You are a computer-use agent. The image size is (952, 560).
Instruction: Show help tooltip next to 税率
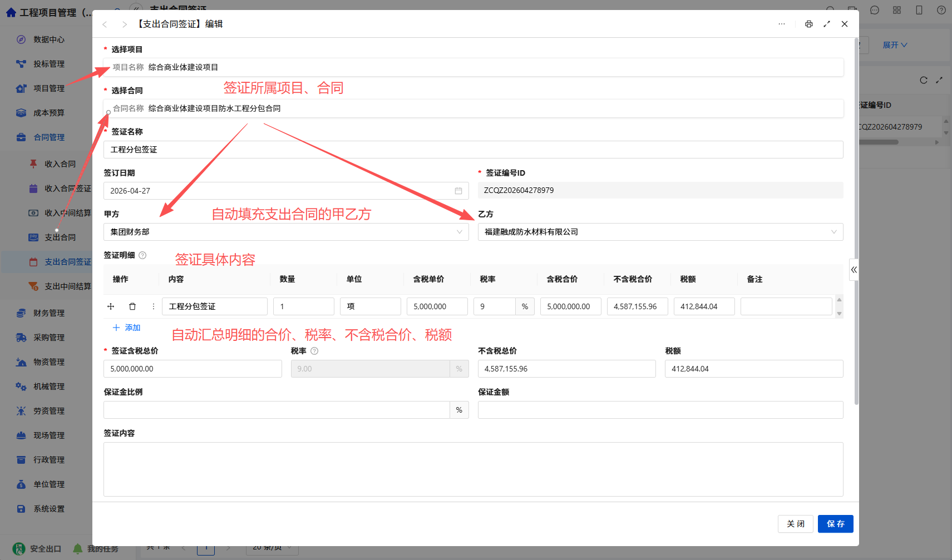[314, 351]
